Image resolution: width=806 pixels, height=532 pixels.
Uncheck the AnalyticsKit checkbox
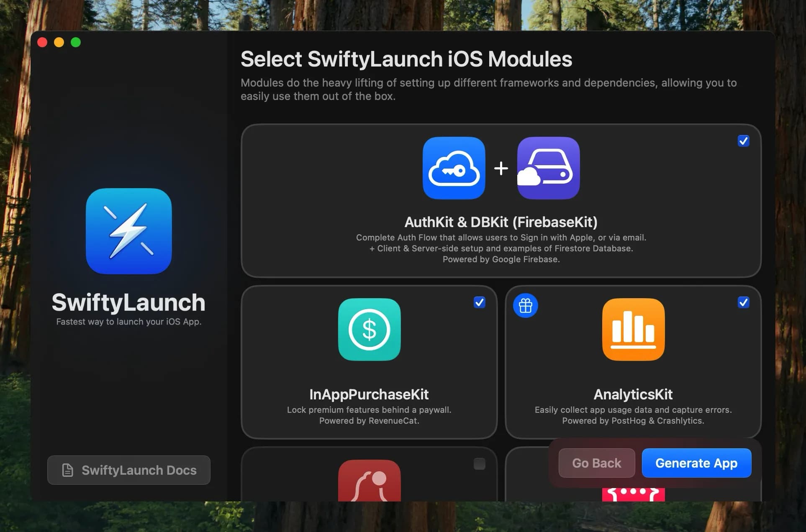tap(744, 302)
